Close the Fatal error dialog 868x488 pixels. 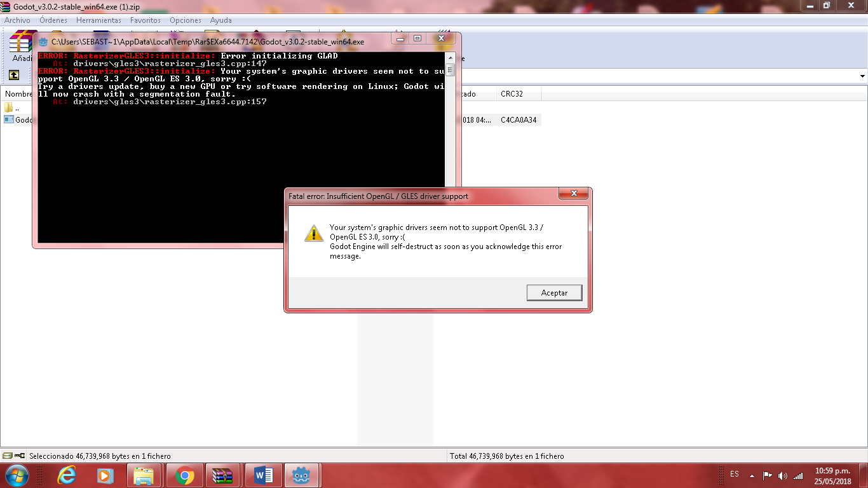tap(574, 193)
